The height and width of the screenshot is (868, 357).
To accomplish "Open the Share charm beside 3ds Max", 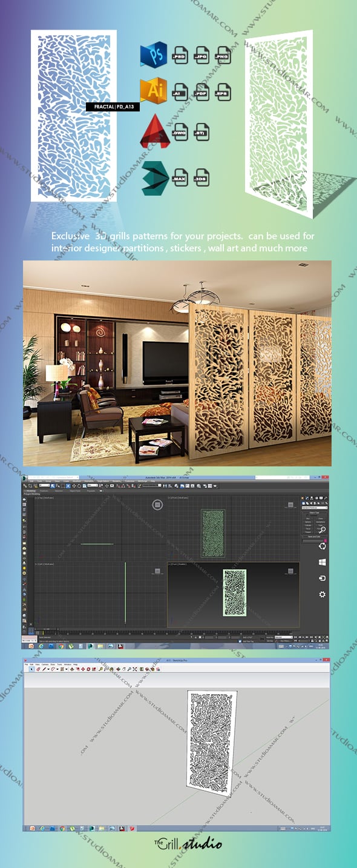I will click(x=323, y=546).
